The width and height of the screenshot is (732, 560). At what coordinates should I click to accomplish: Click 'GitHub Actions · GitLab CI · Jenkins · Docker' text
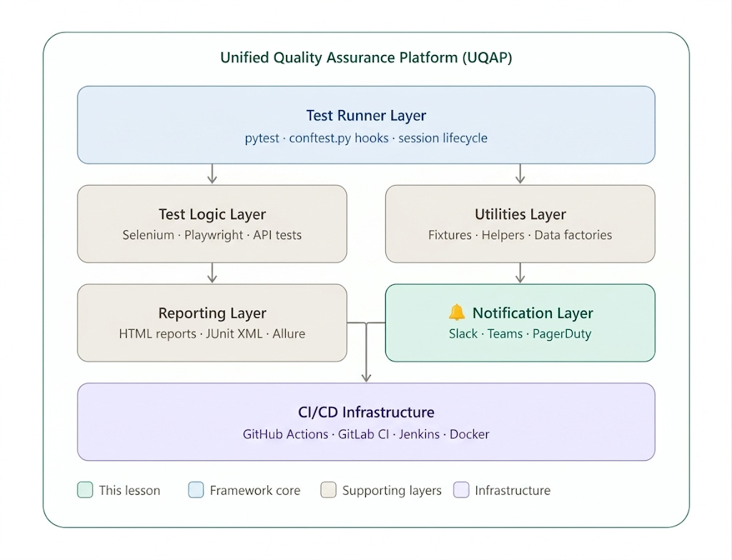pos(366,434)
